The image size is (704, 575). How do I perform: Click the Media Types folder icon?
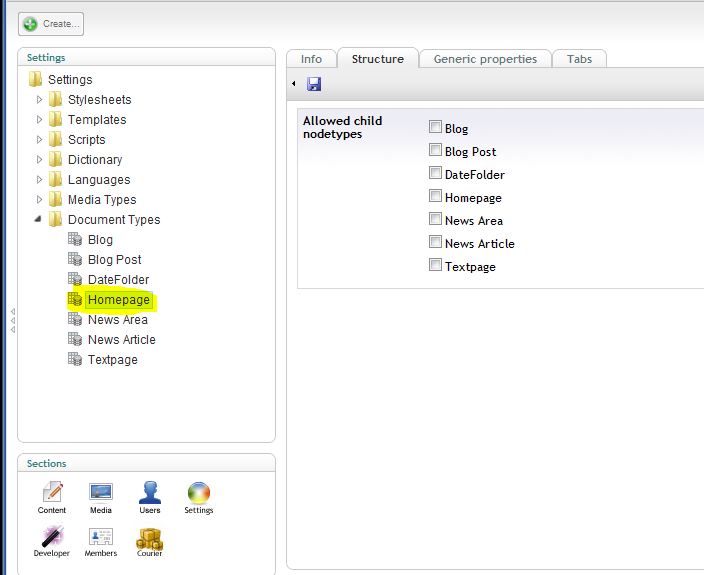[x=55, y=199]
